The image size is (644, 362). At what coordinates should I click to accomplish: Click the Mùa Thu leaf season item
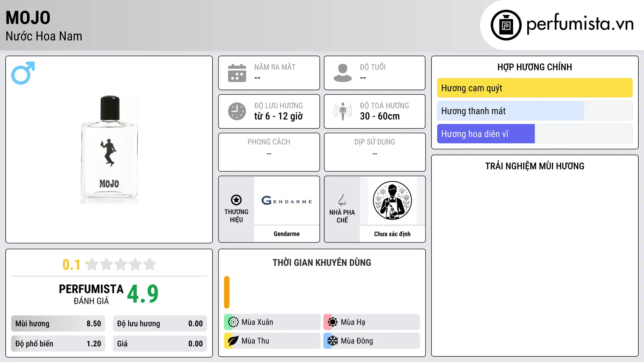pos(272,341)
